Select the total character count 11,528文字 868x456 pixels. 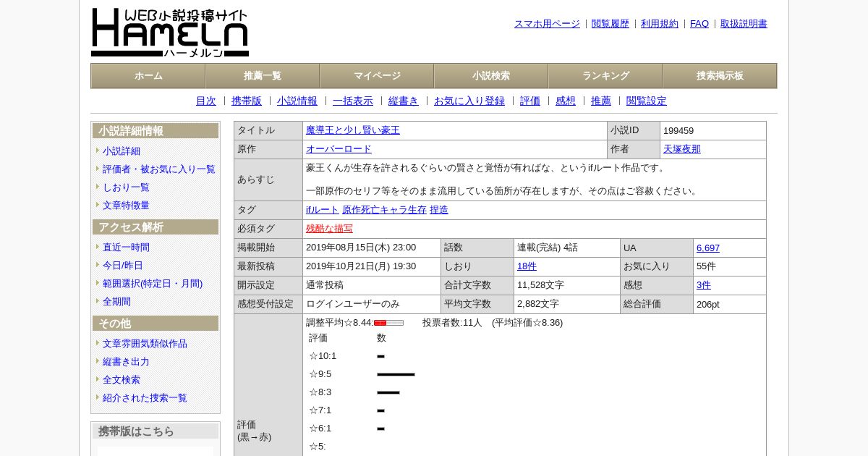click(540, 285)
